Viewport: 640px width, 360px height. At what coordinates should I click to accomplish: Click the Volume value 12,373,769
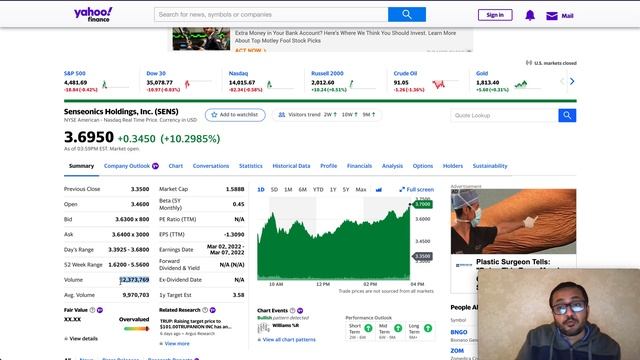tap(134, 280)
